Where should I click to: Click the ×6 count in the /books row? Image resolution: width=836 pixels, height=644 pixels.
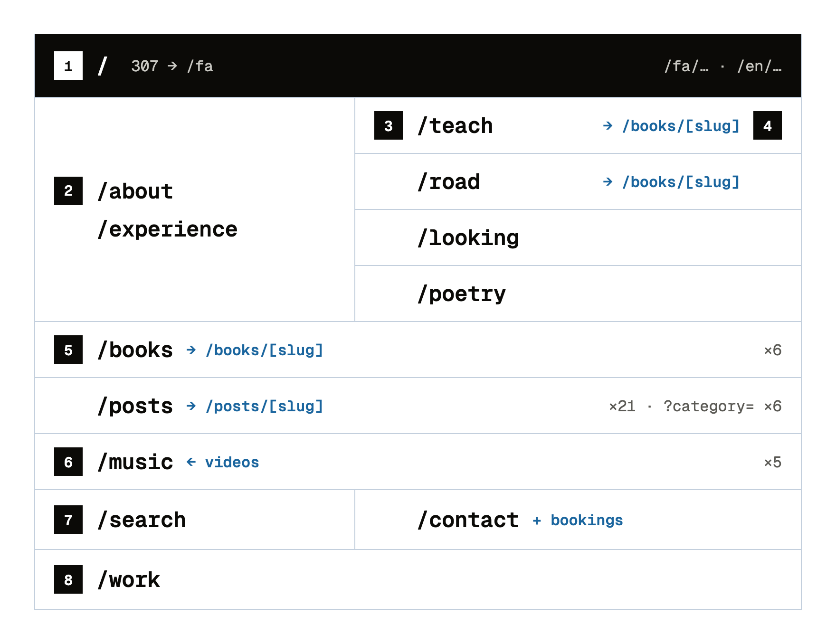[772, 350]
